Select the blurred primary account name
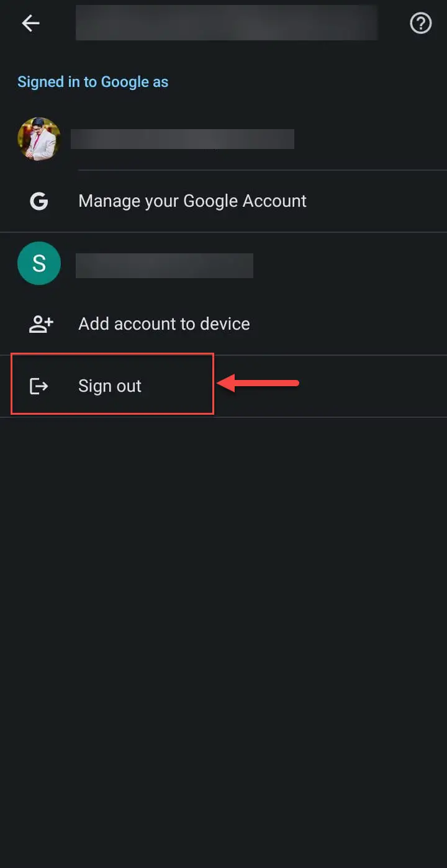This screenshot has height=868, width=447. click(x=183, y=139)
